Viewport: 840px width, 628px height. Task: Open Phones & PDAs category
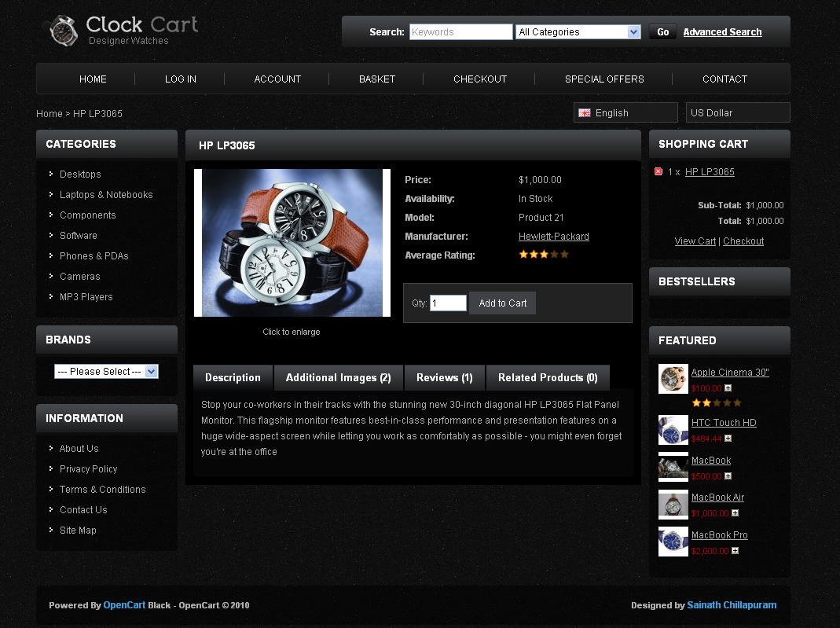(94, 256)
